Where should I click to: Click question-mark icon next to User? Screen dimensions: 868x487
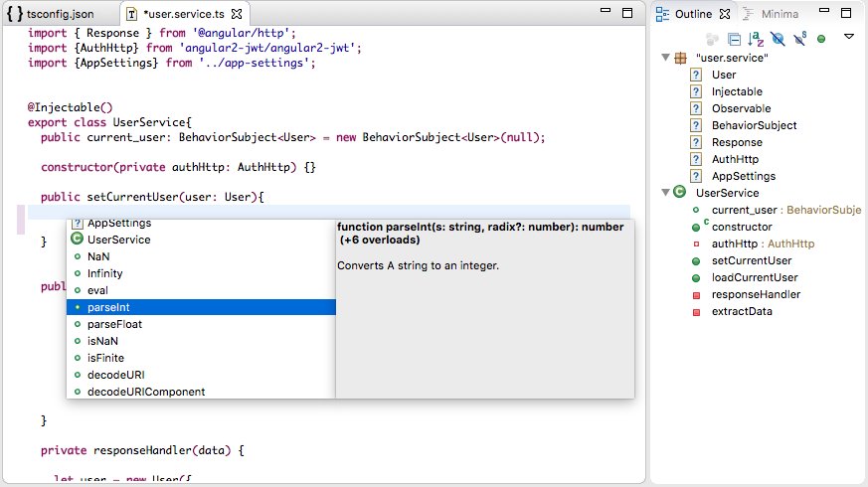(696, 75)
